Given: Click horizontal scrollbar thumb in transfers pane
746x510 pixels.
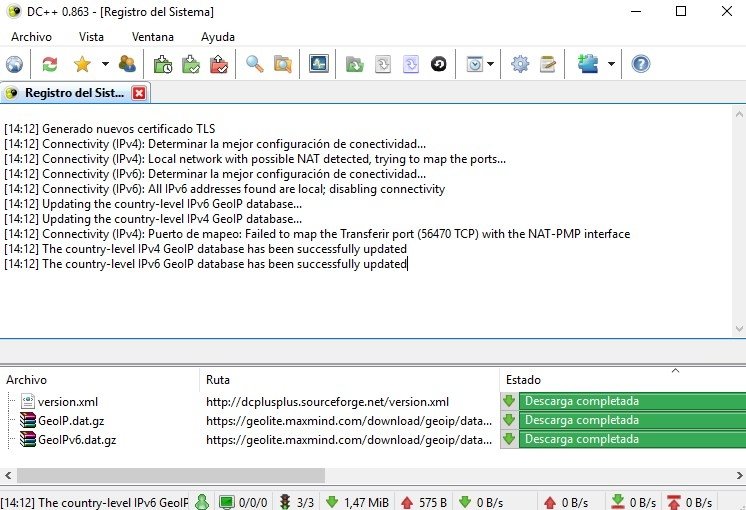Looking at the screenshot, I should (171, 475).
